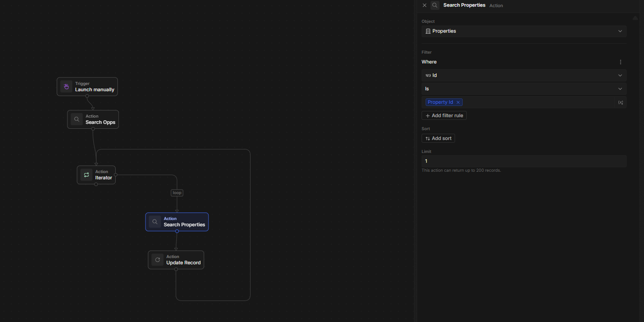Click the Search Properties node magnifier icon
The height and width of the screenshot is (322, 644).
(x=155, y=222)
